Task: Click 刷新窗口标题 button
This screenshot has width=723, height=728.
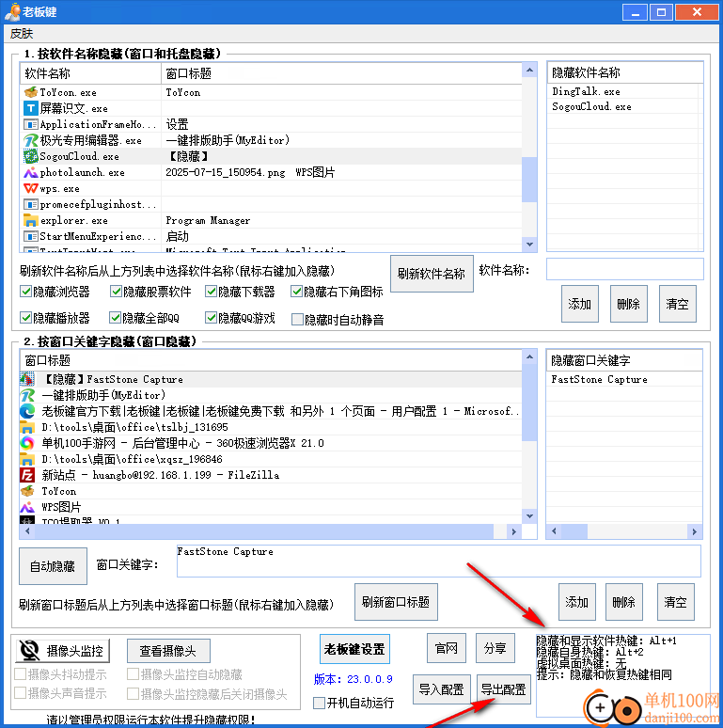Action: coord(396,602)
